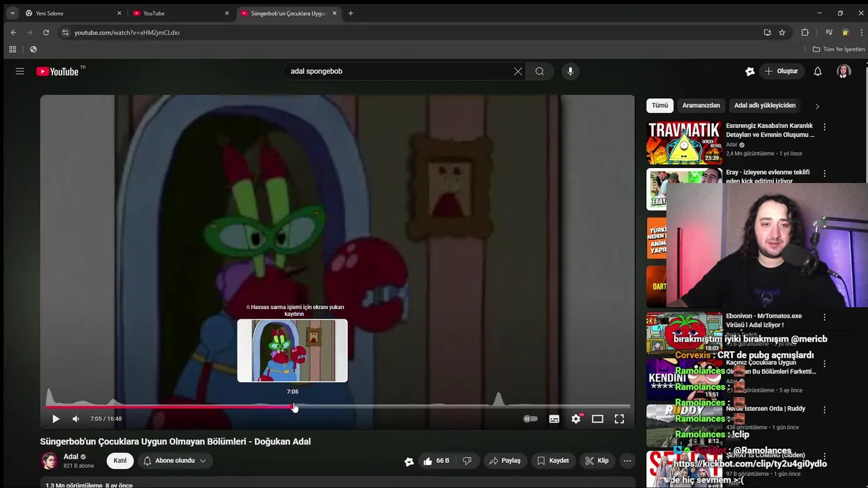Select the Aramanızdan filter chip
Screen dimensions: 868x488
(701, 106)
